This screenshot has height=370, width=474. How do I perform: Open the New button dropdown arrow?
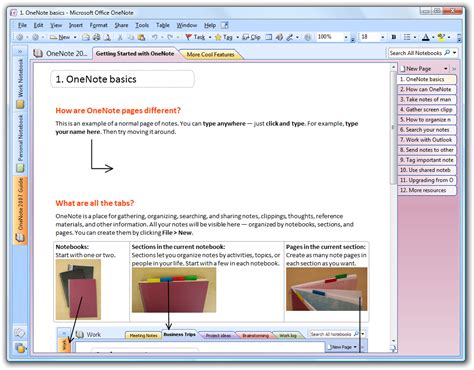[x=75, y=37]
